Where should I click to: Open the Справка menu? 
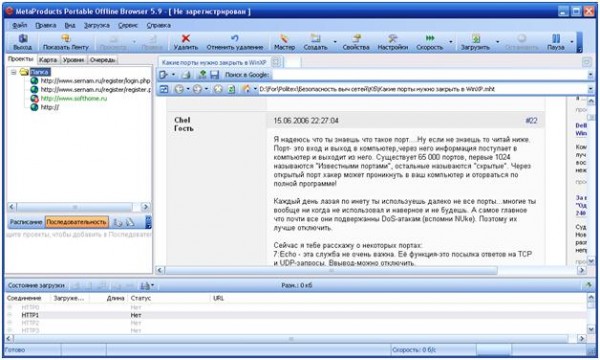point(158,25)
